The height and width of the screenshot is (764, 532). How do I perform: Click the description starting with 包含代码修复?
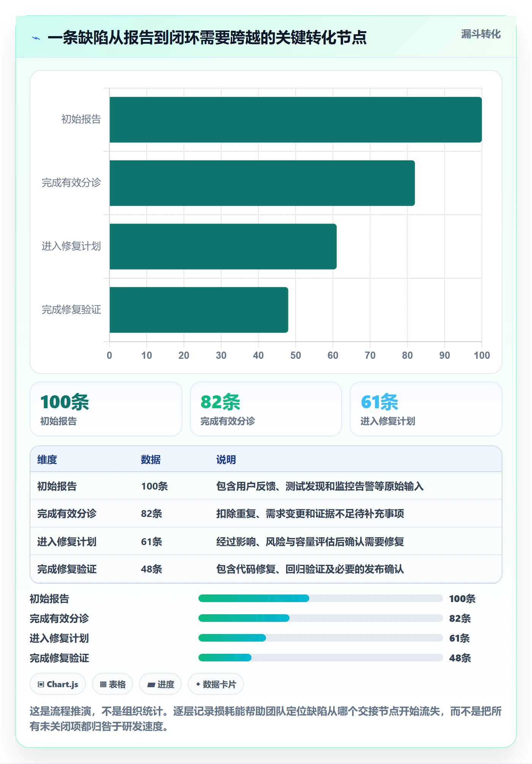coord(310,569)
